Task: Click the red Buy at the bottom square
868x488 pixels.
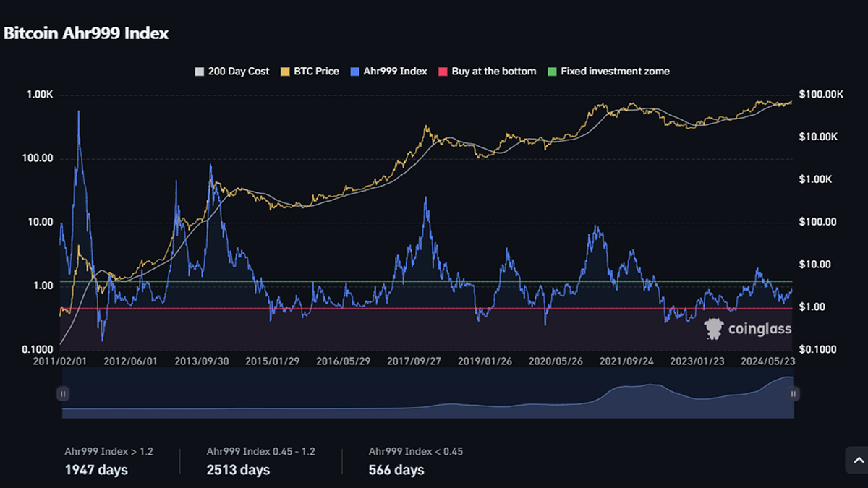Action: point(441,71)
